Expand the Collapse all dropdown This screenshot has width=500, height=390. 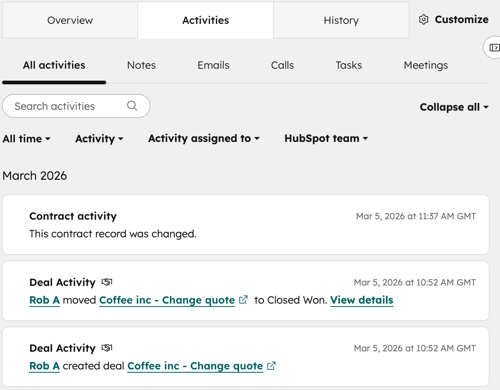coord(454,107)
